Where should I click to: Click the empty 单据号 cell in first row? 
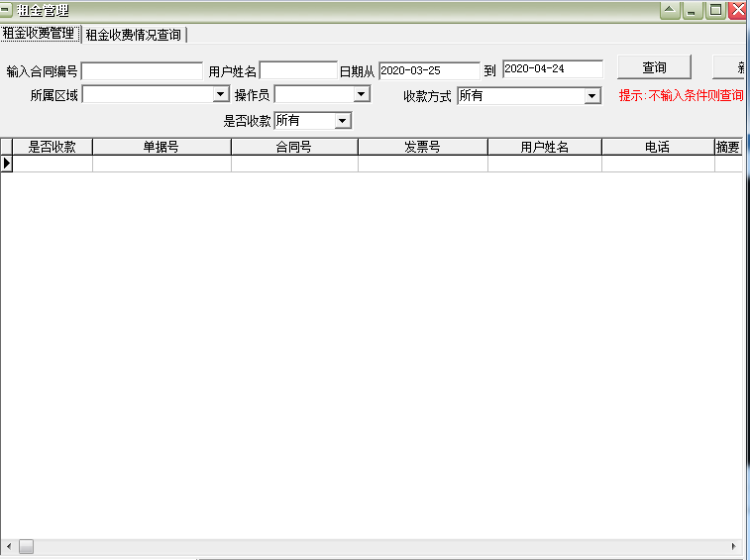click(x=161, y=164)
